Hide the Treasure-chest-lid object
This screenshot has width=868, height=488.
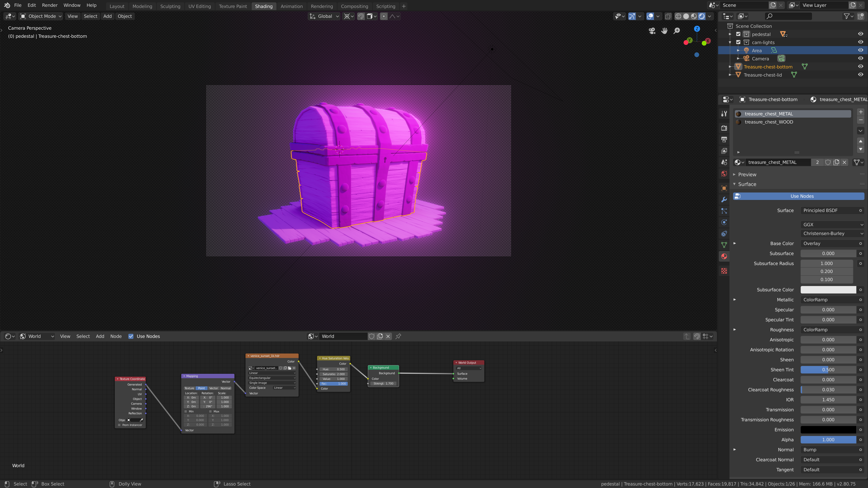click(x=860, y=75)
